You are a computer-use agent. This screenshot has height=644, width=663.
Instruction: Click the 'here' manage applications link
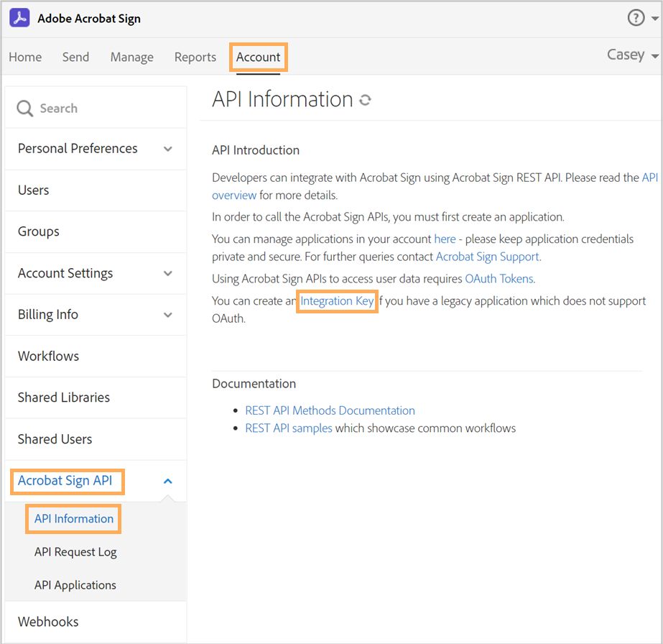(445, 239)
